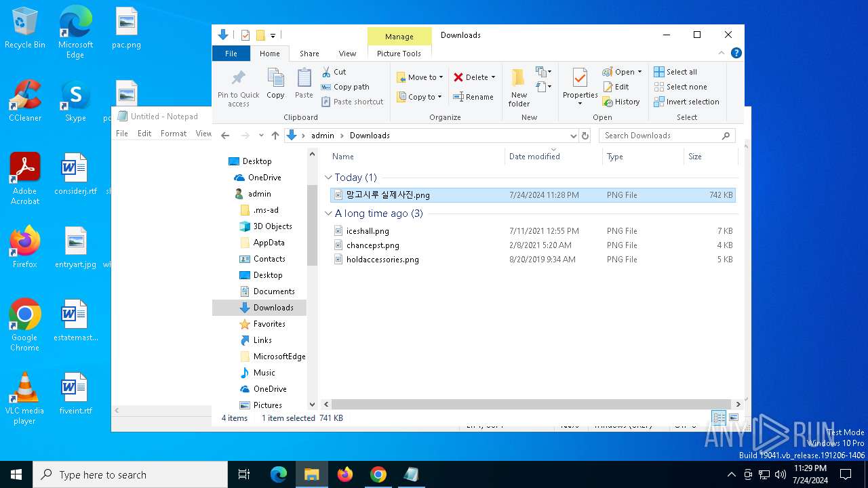868x488 pixels.
Task: Click the Properties checkmark icon
Action: [x=580, y=78]
